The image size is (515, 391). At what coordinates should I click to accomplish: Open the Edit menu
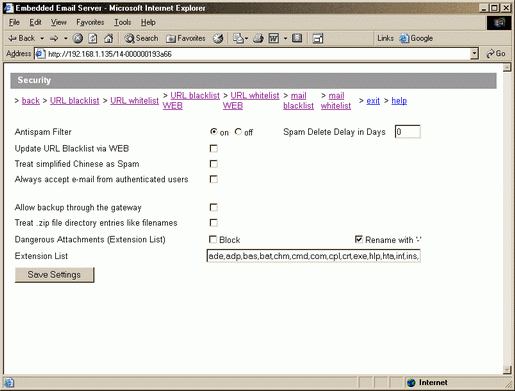[x=35, y=22]
